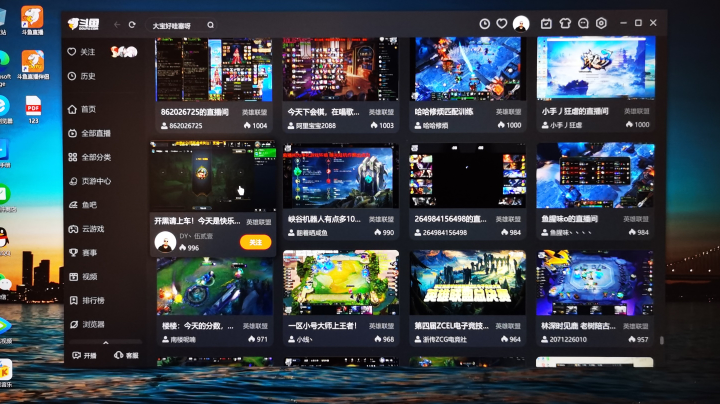Open 楼楼:今天的分数 stream thumbnail
720x404 pixels.
coord(214,286)
